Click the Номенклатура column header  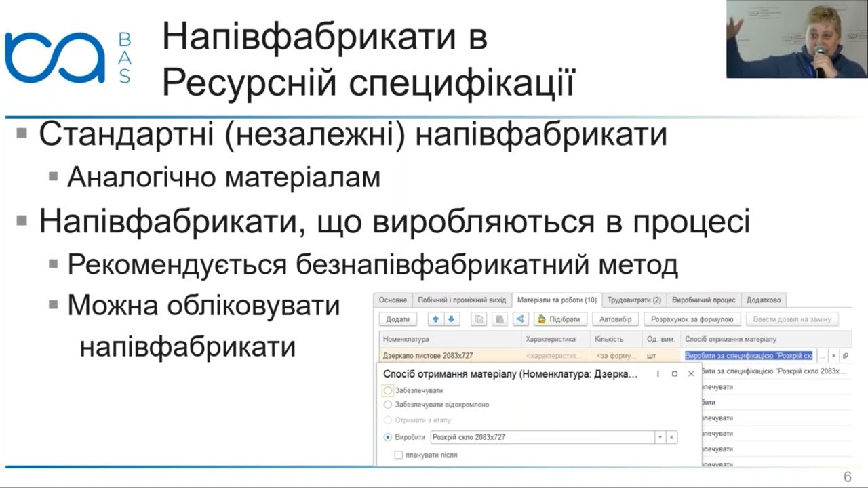(x=450, y=339)
